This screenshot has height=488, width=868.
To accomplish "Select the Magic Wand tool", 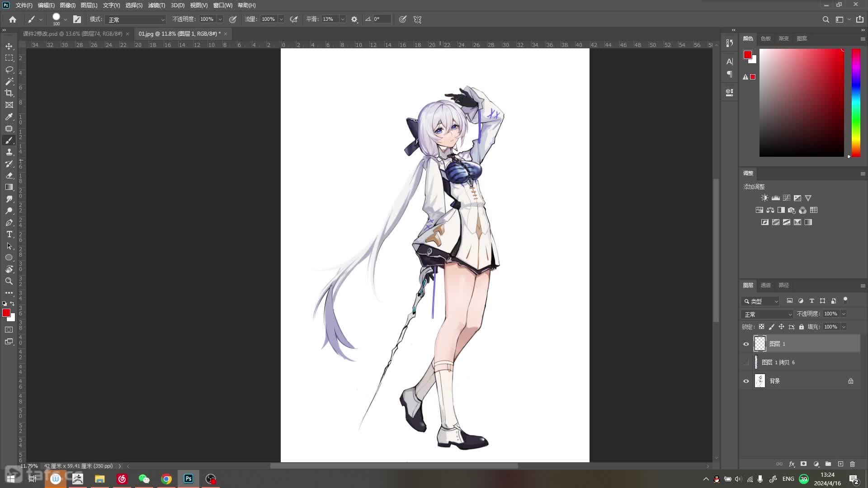I will (9, 81).
